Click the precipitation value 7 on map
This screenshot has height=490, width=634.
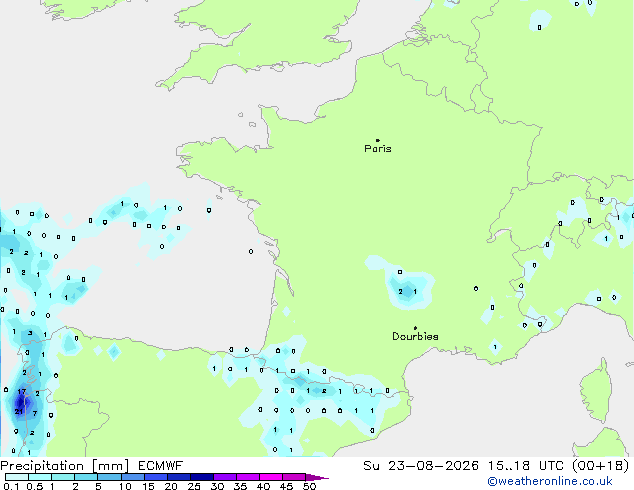point(35,413)
